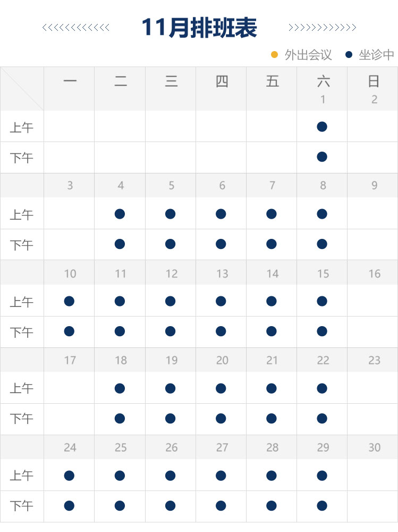Click Saturday 1 morning shift dot
398x532 pixels.
tap(321, 127)
